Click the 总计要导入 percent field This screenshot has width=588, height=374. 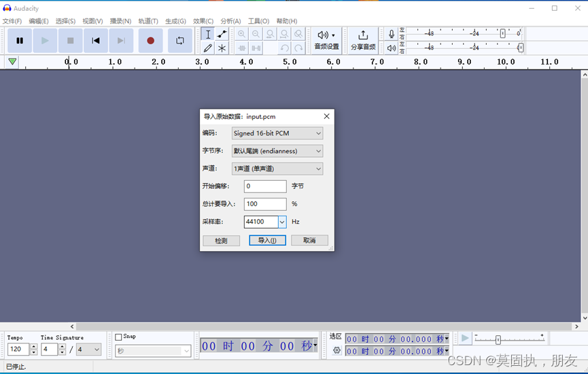click(265, 204)
